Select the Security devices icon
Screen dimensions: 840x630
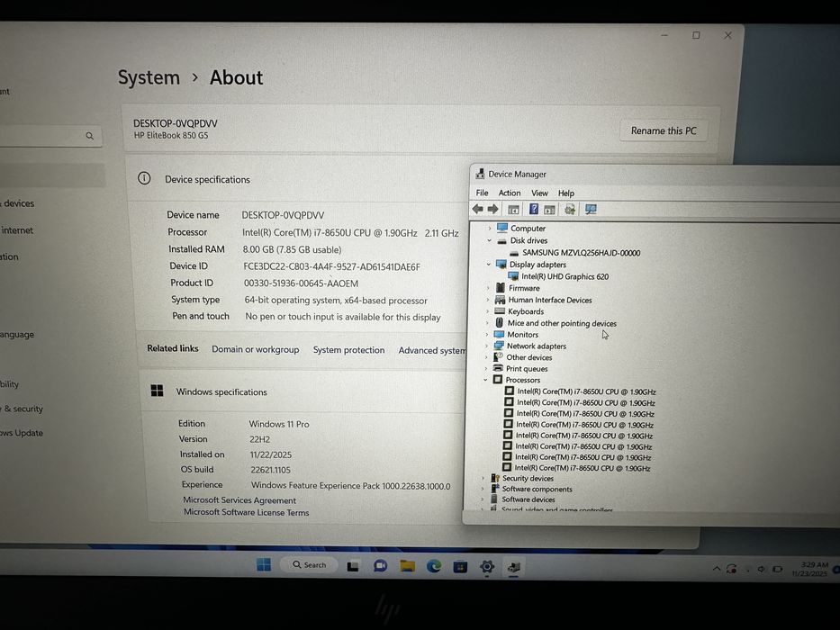(495, 478)
